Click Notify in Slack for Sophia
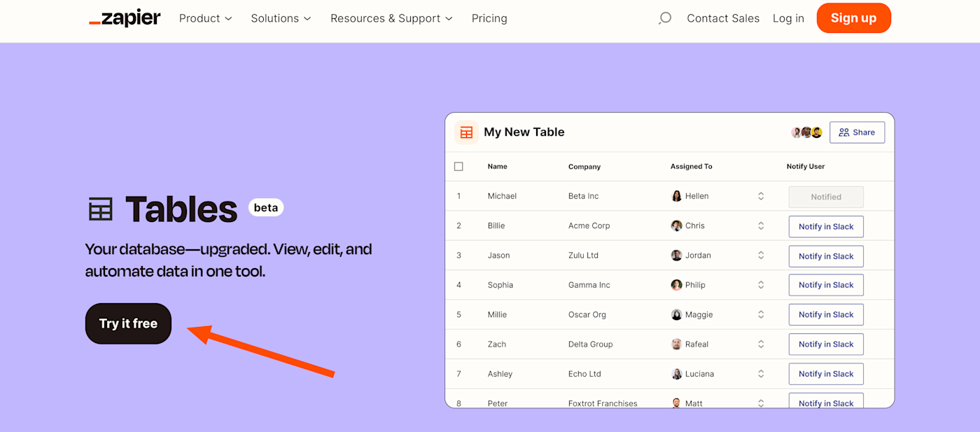The image size is (980, 432). click(826, 285)
